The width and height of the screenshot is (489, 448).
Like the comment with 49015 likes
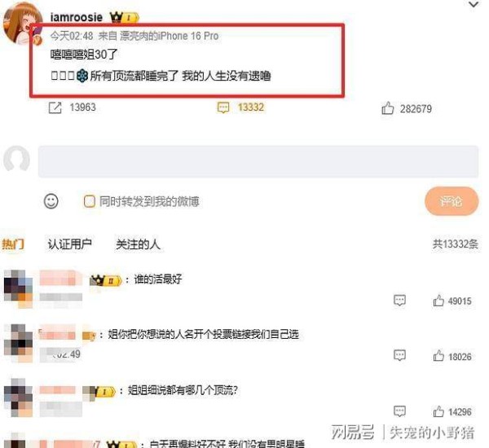(x=438, y=301)
